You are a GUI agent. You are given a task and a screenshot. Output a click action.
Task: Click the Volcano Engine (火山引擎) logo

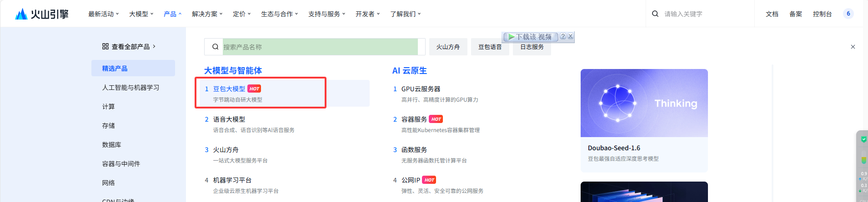click(x=42, y=14)
